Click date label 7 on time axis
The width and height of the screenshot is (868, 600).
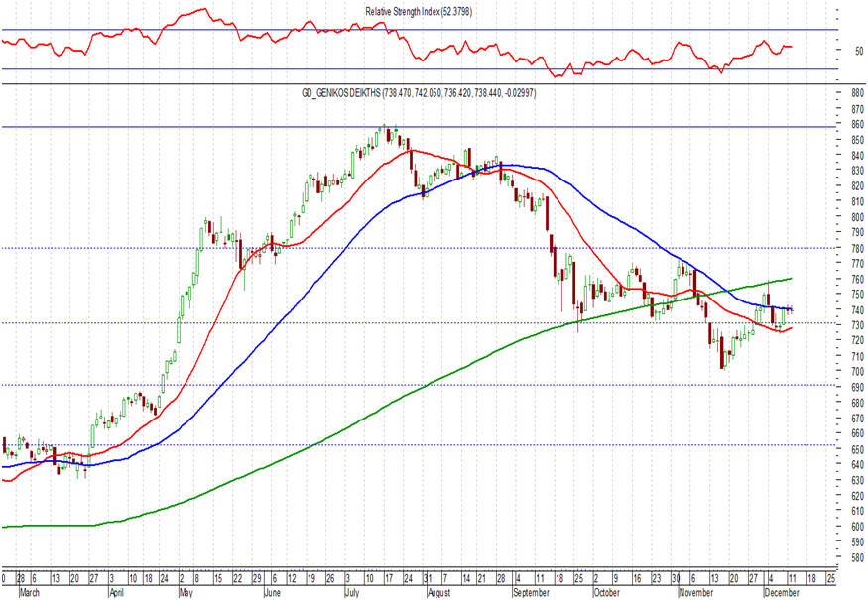[445, 578]
